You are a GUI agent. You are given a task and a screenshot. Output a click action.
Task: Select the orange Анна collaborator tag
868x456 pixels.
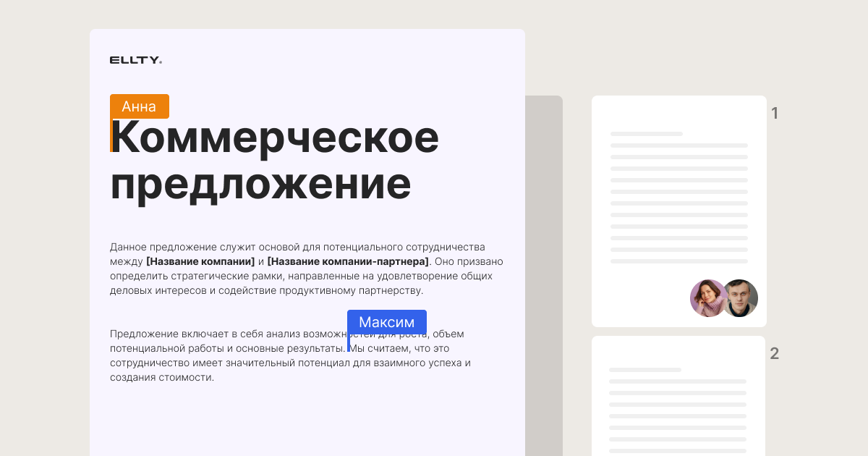140,106
